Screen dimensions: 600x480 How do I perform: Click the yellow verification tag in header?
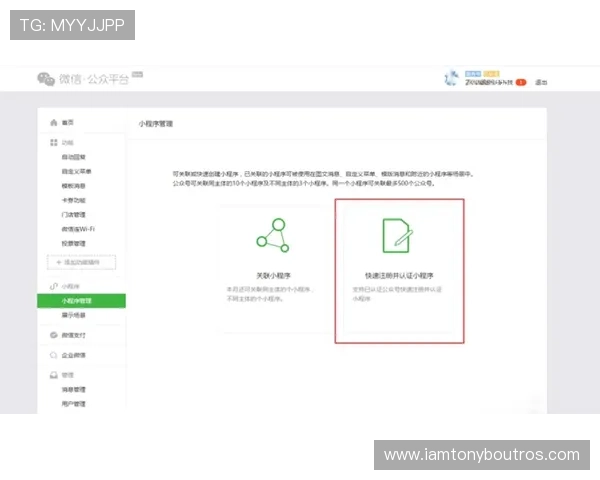(491, 73)
